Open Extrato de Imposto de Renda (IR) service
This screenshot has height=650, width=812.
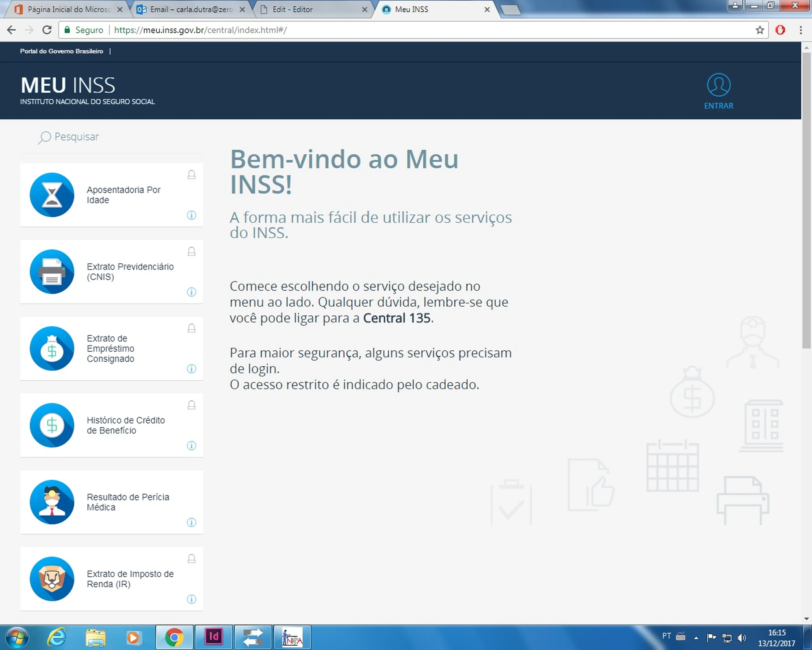[111, 579]
